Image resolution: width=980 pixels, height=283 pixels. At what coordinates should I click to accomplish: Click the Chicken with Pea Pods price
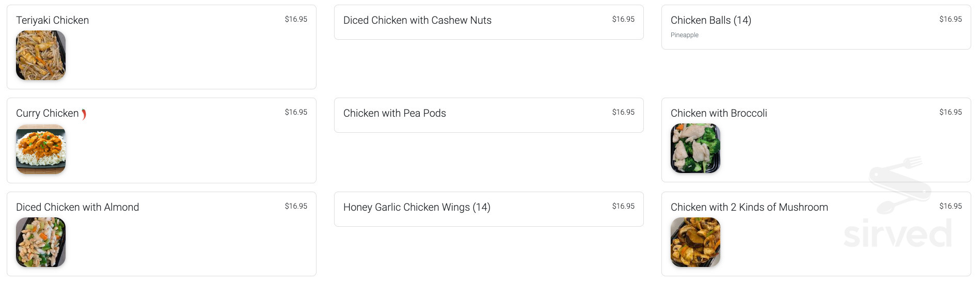(623, 112)
